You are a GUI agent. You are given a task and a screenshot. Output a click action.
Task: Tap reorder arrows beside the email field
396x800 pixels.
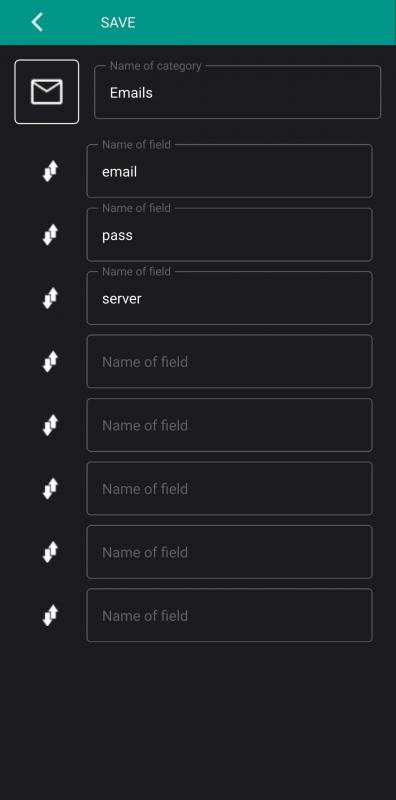[x=50, y=171]
